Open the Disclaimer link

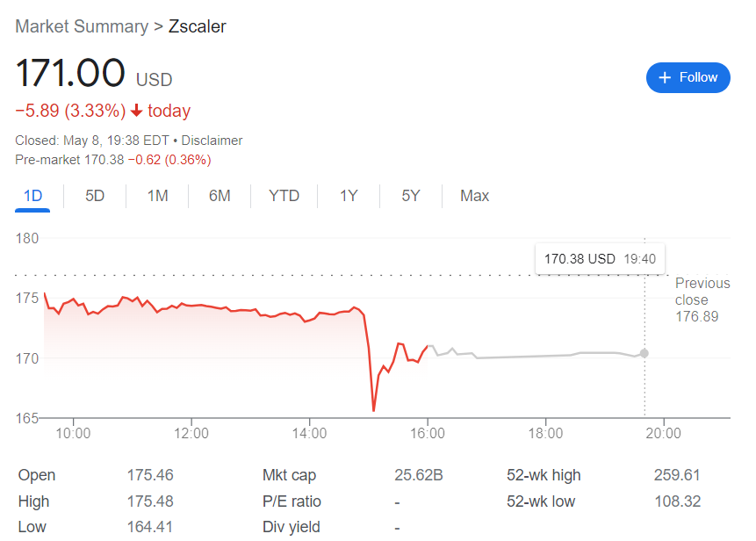point(212,141)
